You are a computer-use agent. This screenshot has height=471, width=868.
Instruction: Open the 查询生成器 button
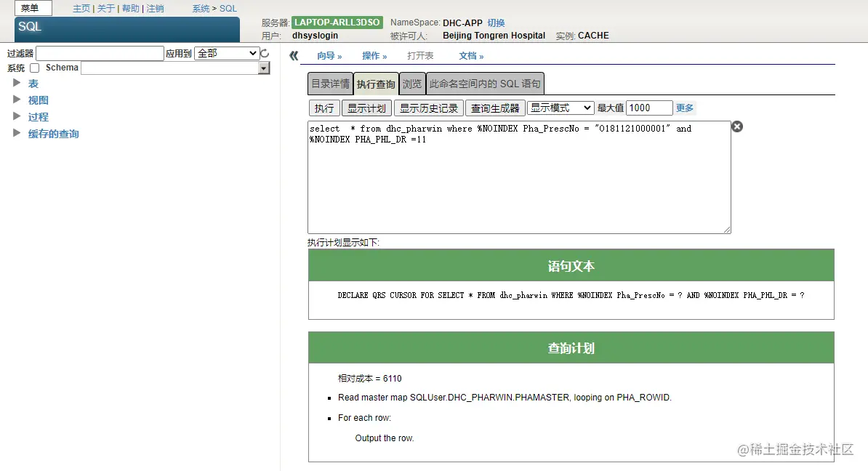coord(495,108)
